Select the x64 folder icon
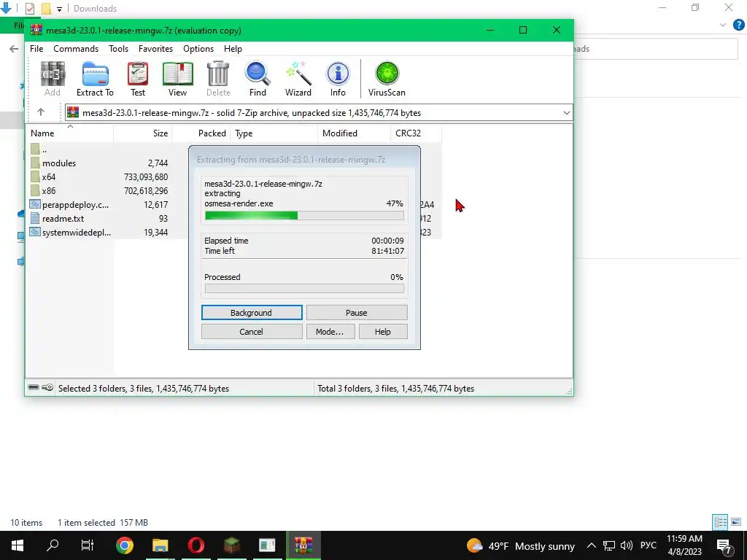The height and width of the screenshot is (560, 747). point(35,176)
